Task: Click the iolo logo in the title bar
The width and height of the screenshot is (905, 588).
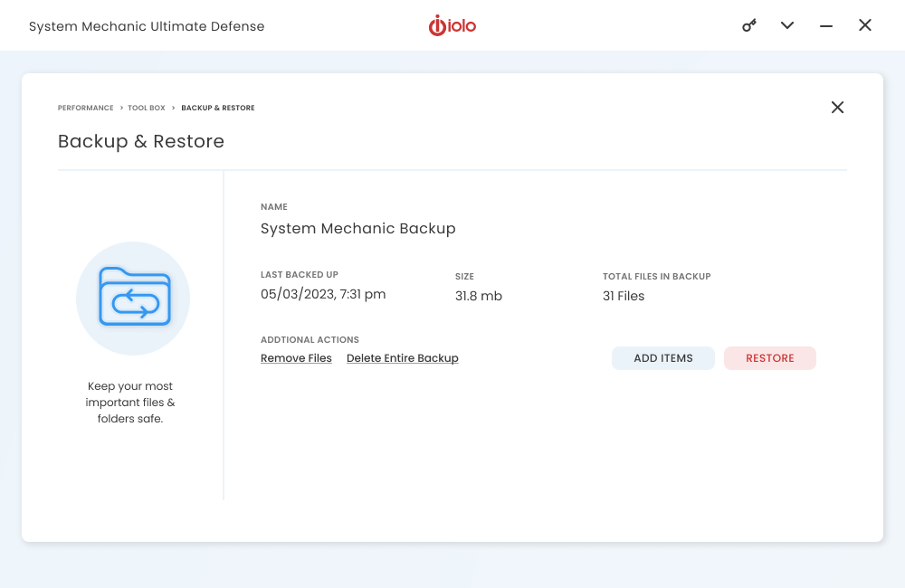Action: coord(452,25)
